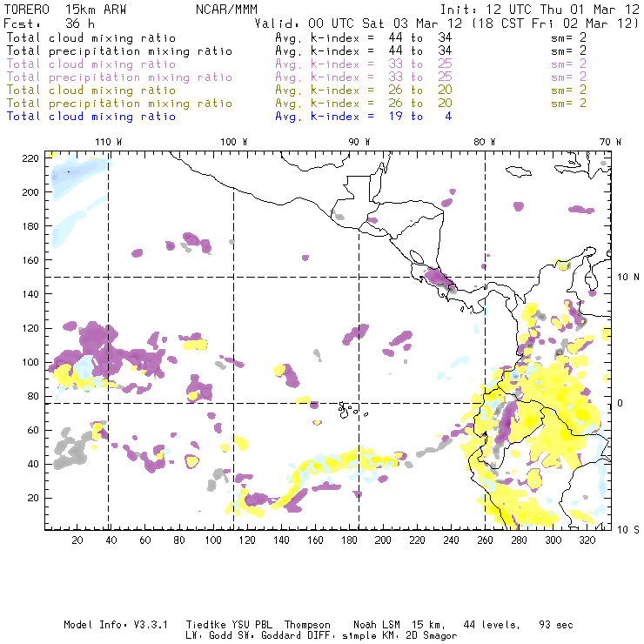Screen dimensions: 644x644
Task: Click "Noah LSM" in model info
Action: (377, 625)
